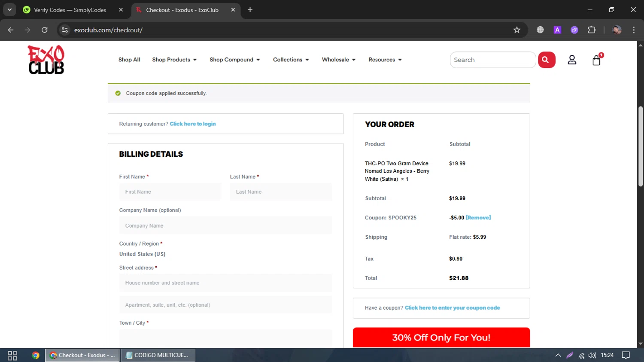Viewport: 644px width, 362px height.
Task: Click the 30% Off Only For You banner
Action: click(441, 338)
